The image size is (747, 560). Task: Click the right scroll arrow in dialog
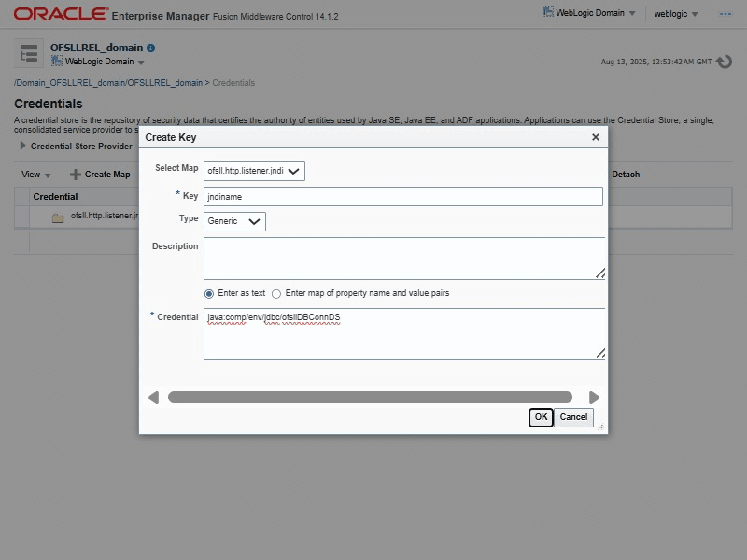(594, 398)
